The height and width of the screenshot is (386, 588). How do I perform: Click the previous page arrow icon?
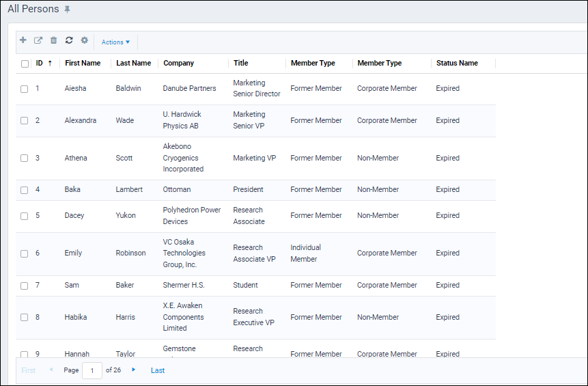(51, 370)
